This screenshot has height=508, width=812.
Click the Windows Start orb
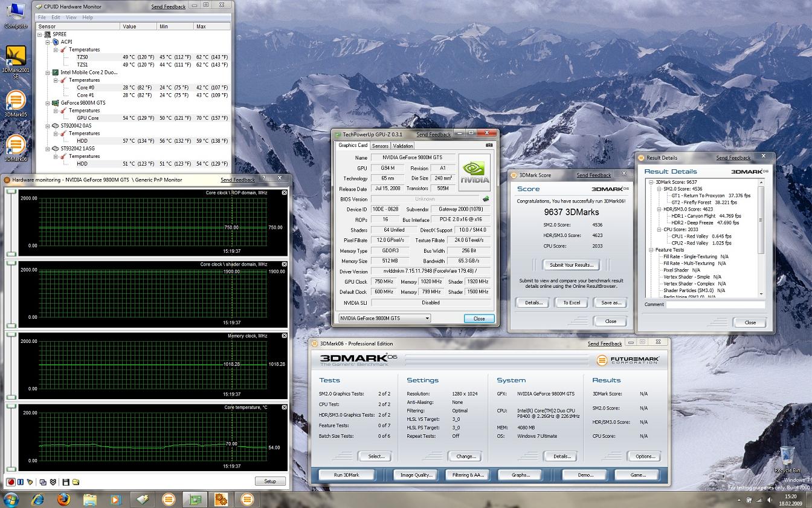pos(11,500)
